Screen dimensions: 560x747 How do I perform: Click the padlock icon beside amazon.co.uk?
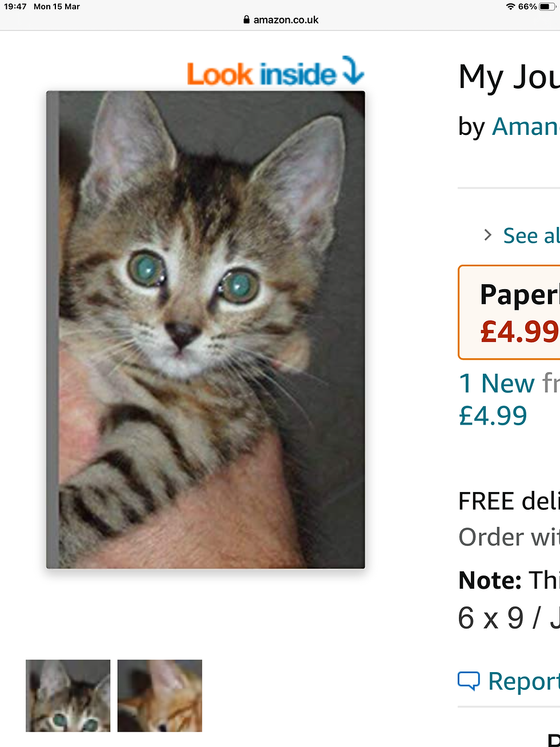247,19
